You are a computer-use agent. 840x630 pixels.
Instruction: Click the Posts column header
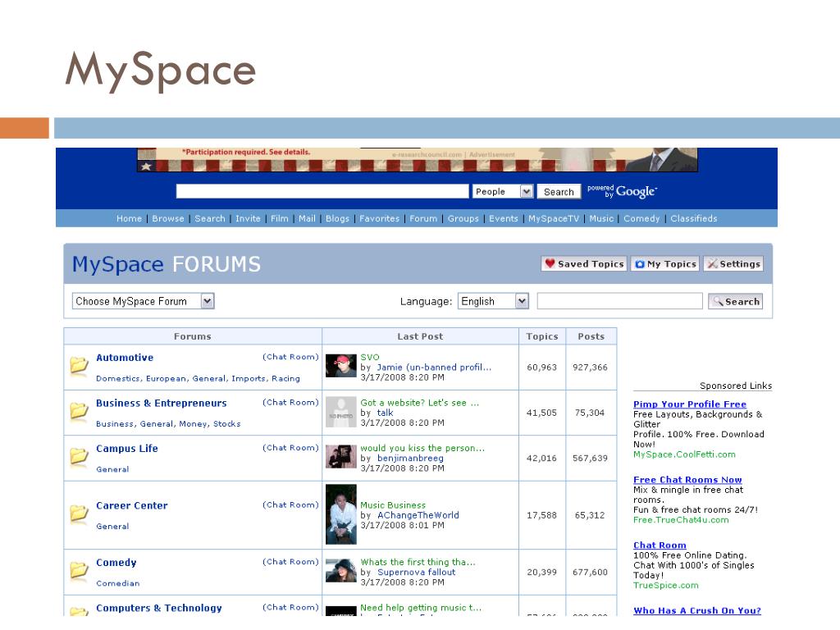[x=591, y=336]
